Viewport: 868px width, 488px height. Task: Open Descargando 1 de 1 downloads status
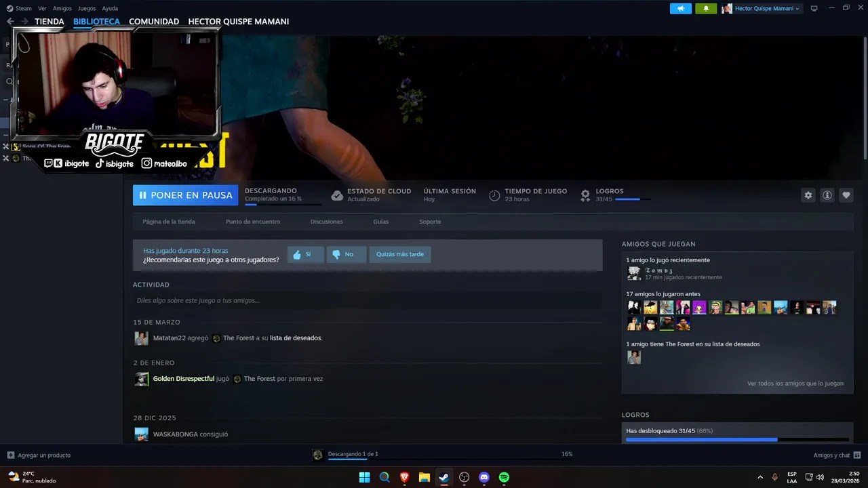353,454
